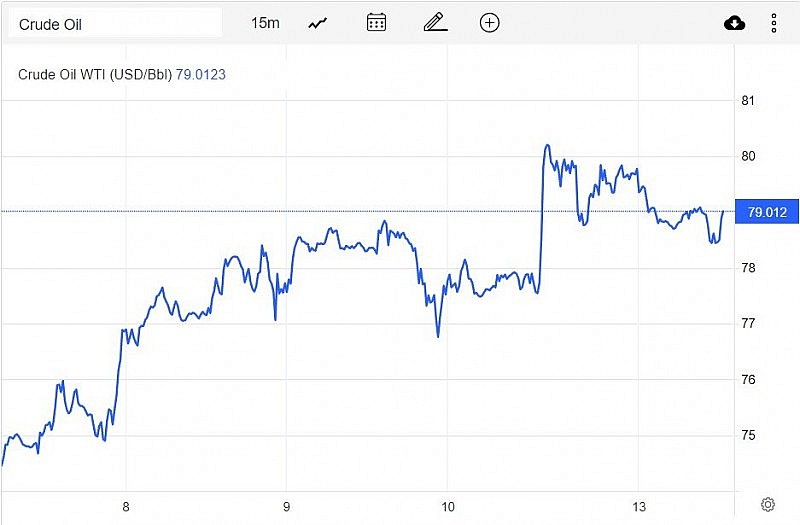Open the 15m interval selector
This screenshot has height=525, width=800.
coord(265,23)
